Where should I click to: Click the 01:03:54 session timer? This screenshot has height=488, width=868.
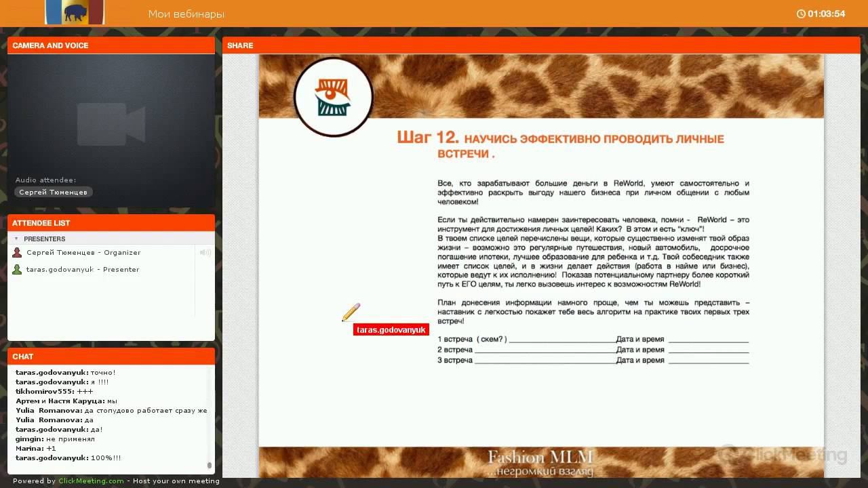pos(826,14)
